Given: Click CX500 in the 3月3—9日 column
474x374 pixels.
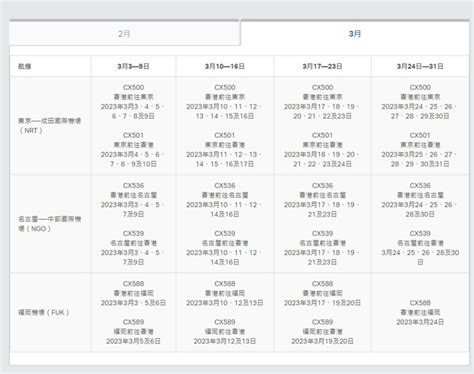Looking at the screenshot, I should coord(133,87).
